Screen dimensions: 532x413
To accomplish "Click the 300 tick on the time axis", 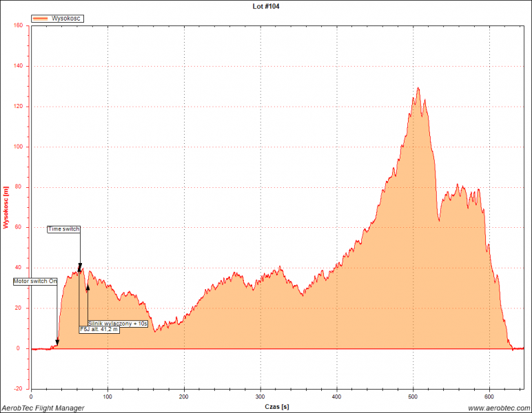I will click(260, 397).
